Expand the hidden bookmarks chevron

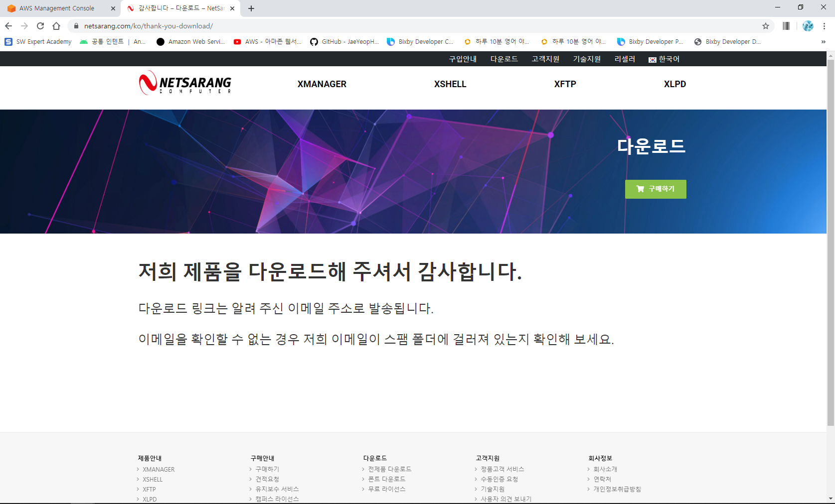click(823, 42)
